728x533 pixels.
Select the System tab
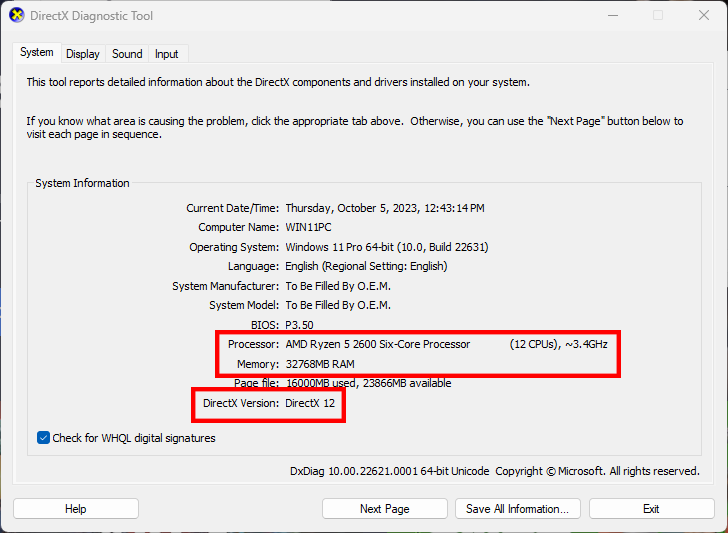coord(37,52)
